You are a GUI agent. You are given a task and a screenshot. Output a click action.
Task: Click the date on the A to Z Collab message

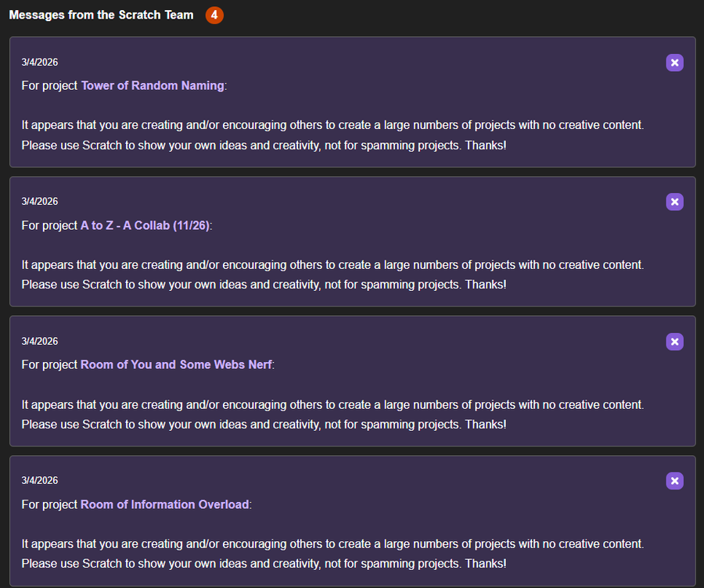39,202
